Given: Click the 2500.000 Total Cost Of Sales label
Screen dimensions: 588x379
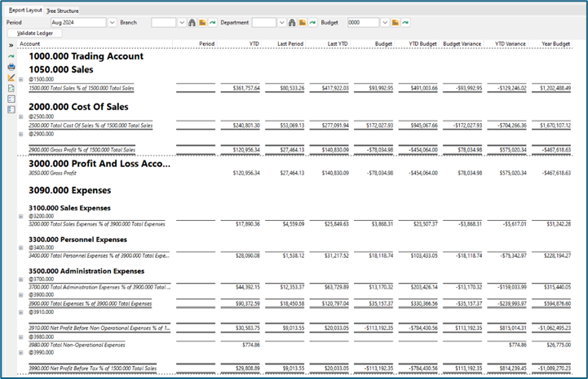Looking at the screenshot, I should click(x=91, y=126).
